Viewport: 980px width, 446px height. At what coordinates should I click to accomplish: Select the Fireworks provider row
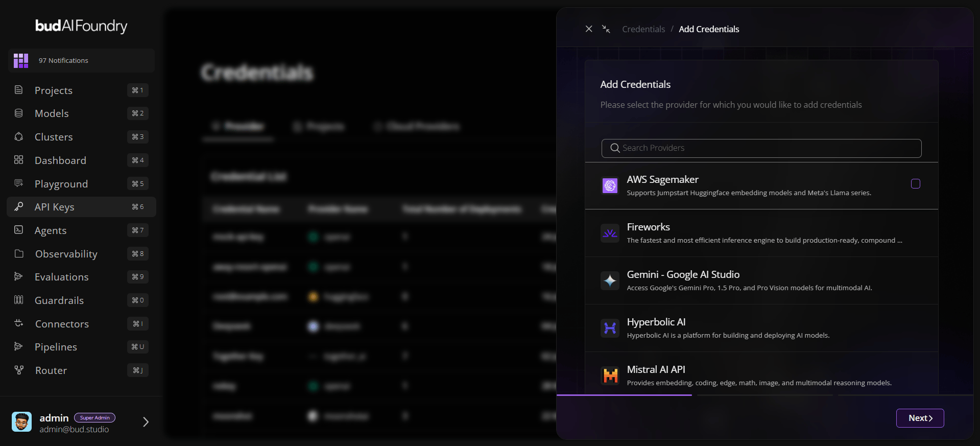(x=761, y=233)
